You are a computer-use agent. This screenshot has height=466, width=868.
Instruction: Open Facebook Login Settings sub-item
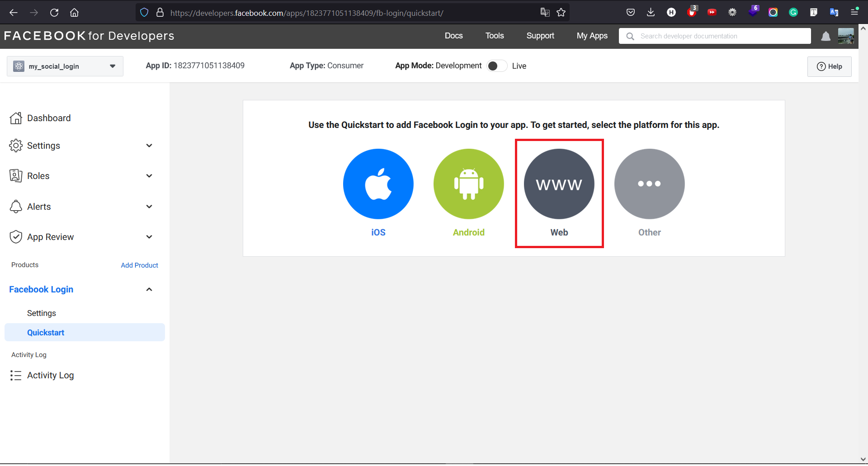point(42,313)
